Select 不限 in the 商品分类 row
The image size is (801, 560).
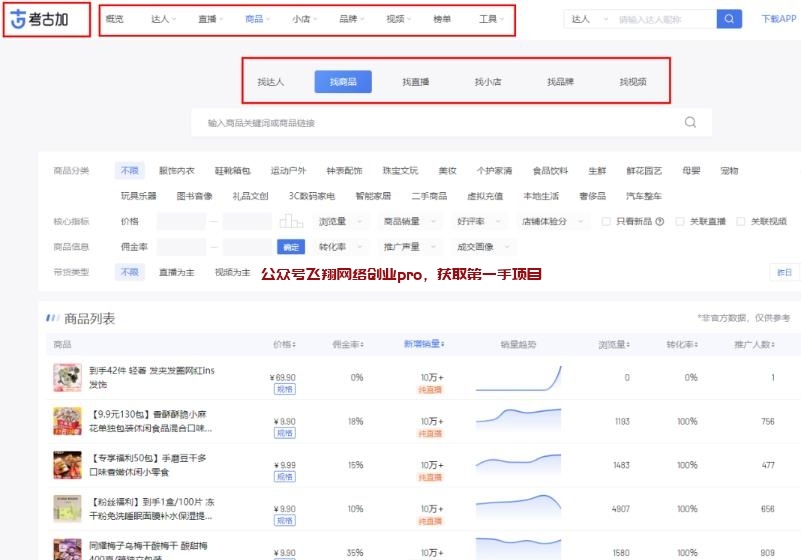coord(130,171)
